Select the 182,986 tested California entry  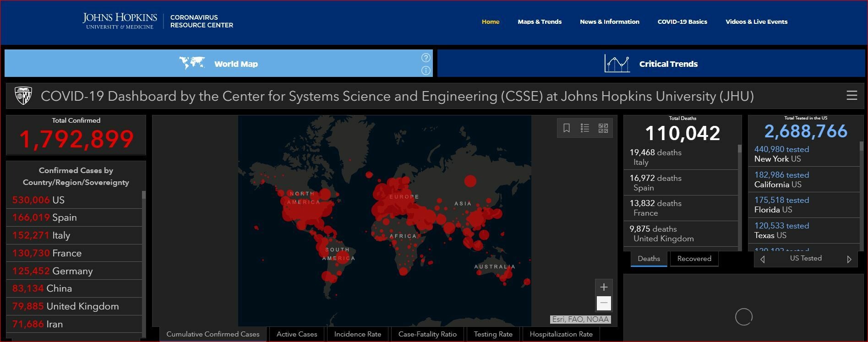pyautogui.click(x=804, y=179)
